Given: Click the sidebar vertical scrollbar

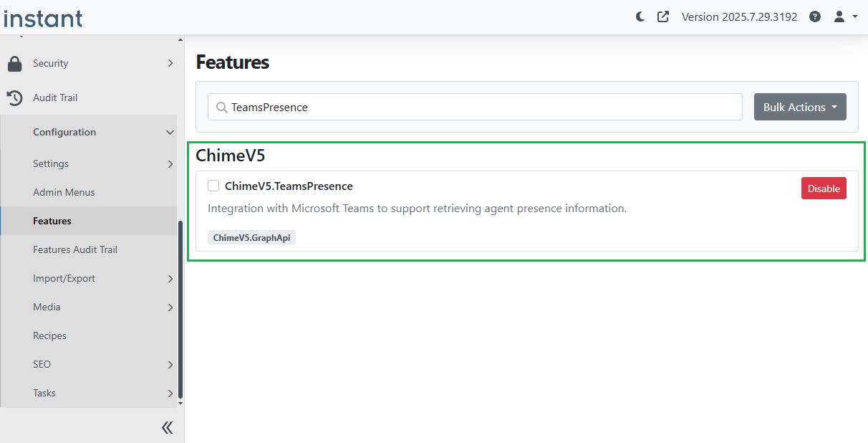Looking at the screenshot, I should (x=180, y=308).
